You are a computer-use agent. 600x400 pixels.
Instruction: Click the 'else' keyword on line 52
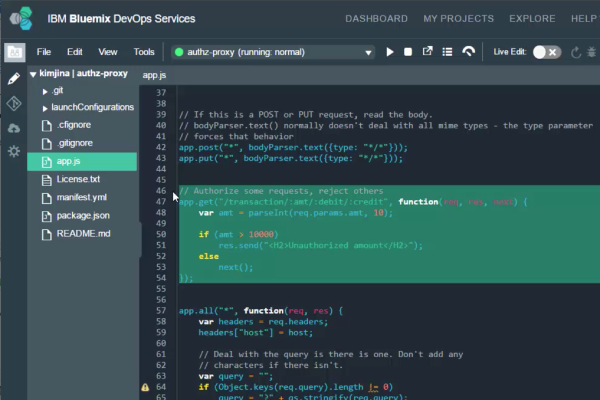point(209,256)
